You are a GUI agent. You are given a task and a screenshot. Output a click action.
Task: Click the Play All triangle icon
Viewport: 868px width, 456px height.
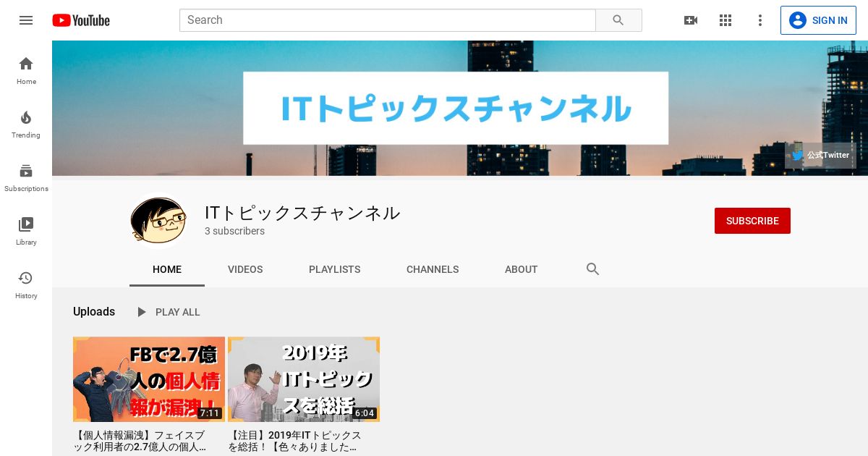(142, 312)
